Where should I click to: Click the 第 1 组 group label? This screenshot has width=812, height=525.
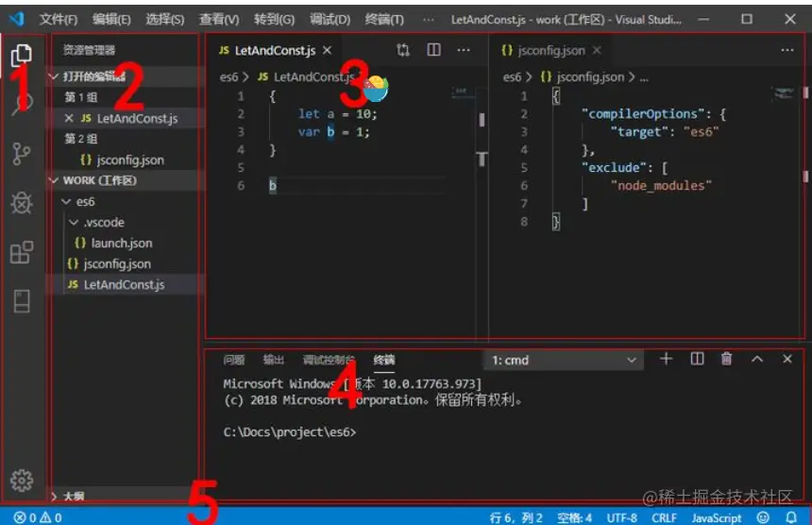pyautogui.click(x=80, y=97)
